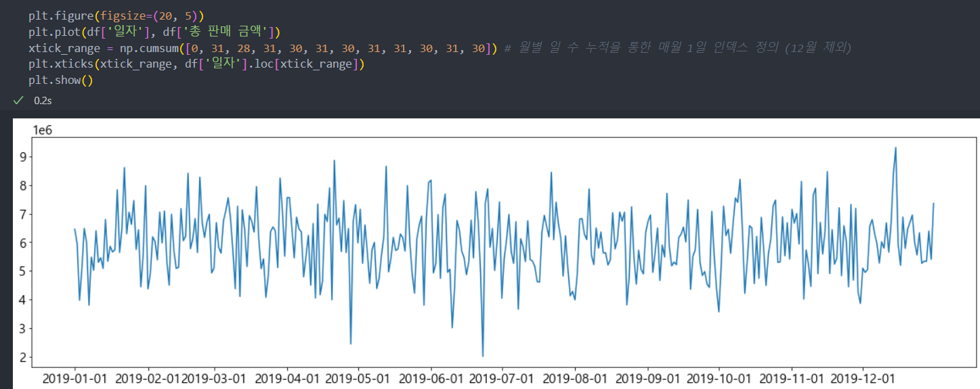Click the Korean comment about monthly index
The height and width of the screenshot is (389, 980).
pos(678,48)
